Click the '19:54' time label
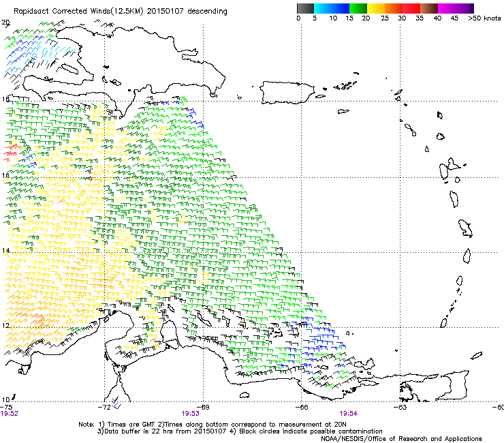The height and width of the screenshot is (443, 504). (349, 414)
